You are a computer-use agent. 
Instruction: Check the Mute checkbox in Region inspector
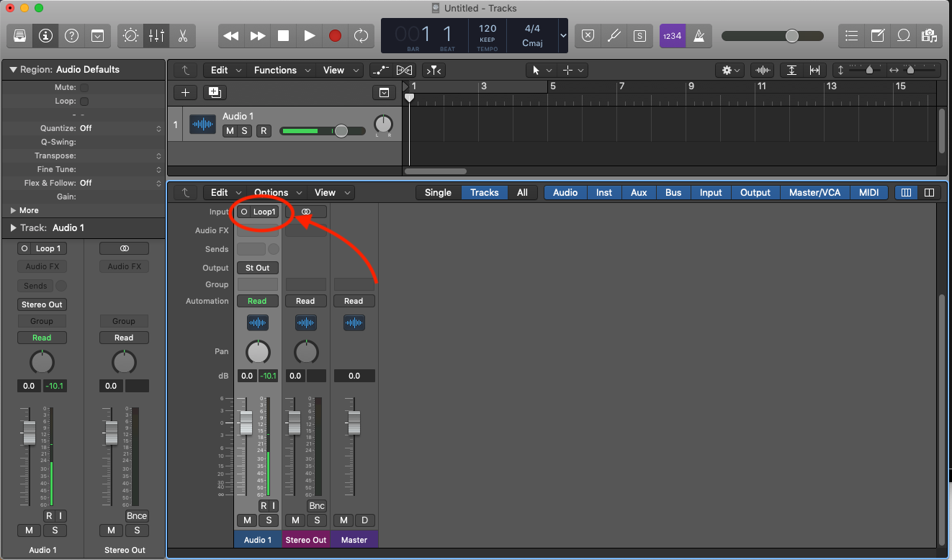click(x=84, y=87)
